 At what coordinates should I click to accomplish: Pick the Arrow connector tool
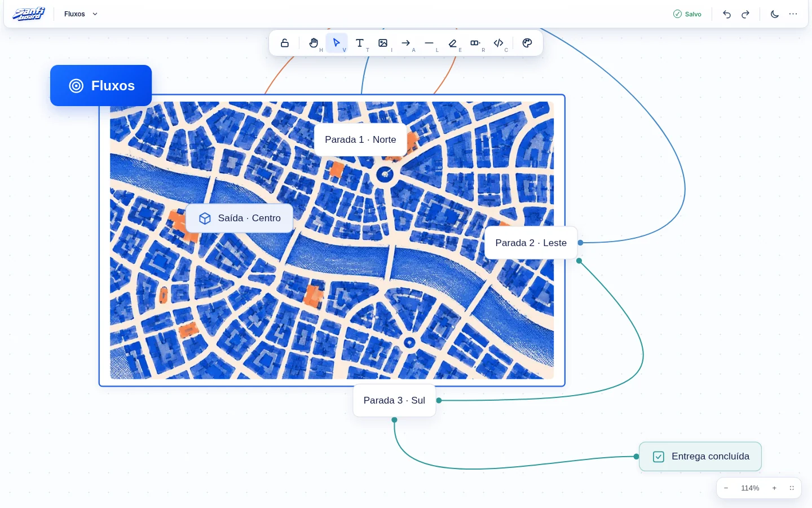[x=406, y=43]
